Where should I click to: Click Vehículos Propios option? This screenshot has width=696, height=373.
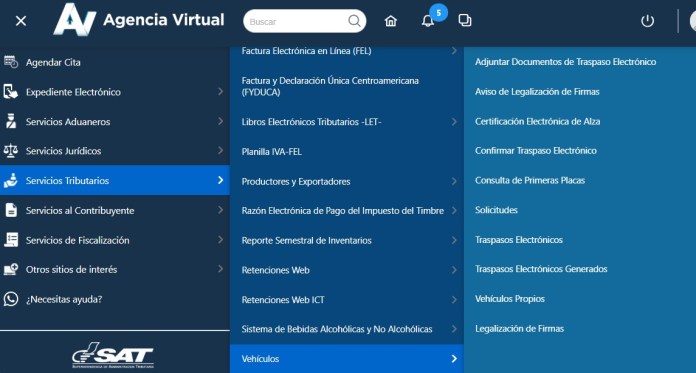(x=510, y=299)
